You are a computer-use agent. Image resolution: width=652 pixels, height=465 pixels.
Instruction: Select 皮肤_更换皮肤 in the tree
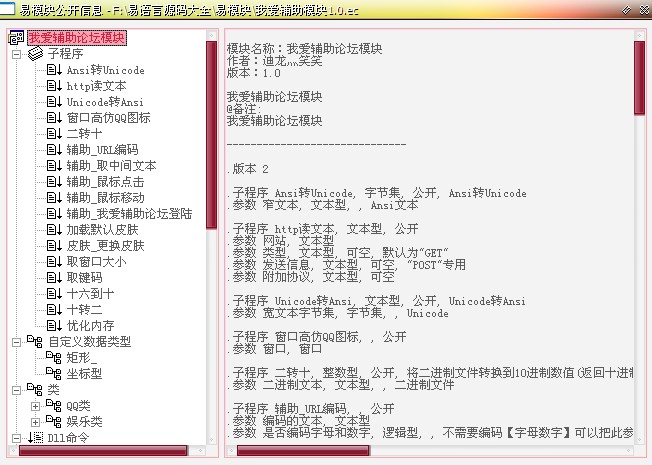[x=105, y=246]
